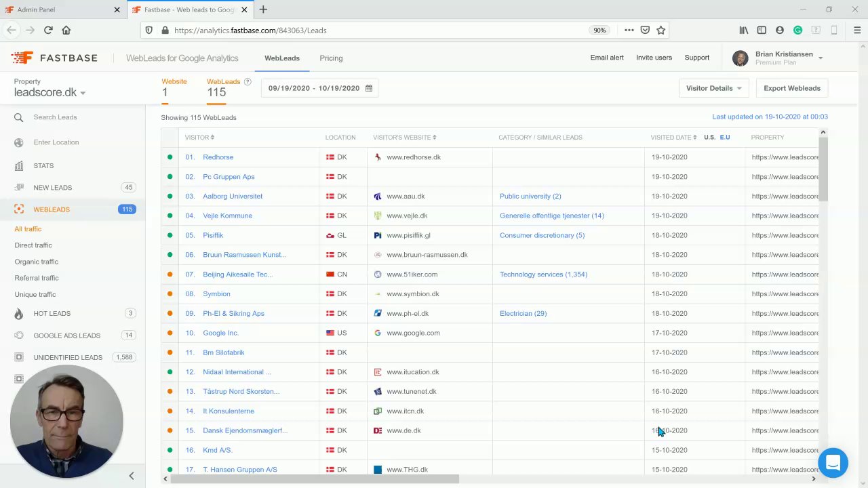Image resolution: width=868 pixels, height=488 pixels.
Task: Collapse the left sidebar with the chevron
Action: pos(132,476)
